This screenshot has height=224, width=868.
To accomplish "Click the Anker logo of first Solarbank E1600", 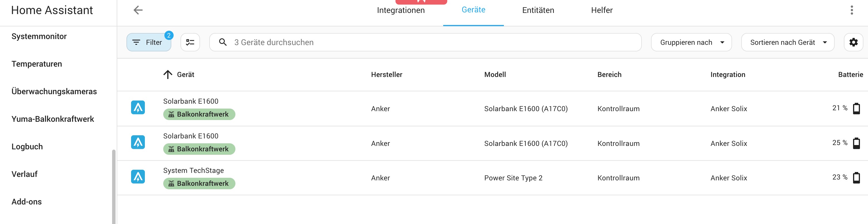I will click(138, 107).
